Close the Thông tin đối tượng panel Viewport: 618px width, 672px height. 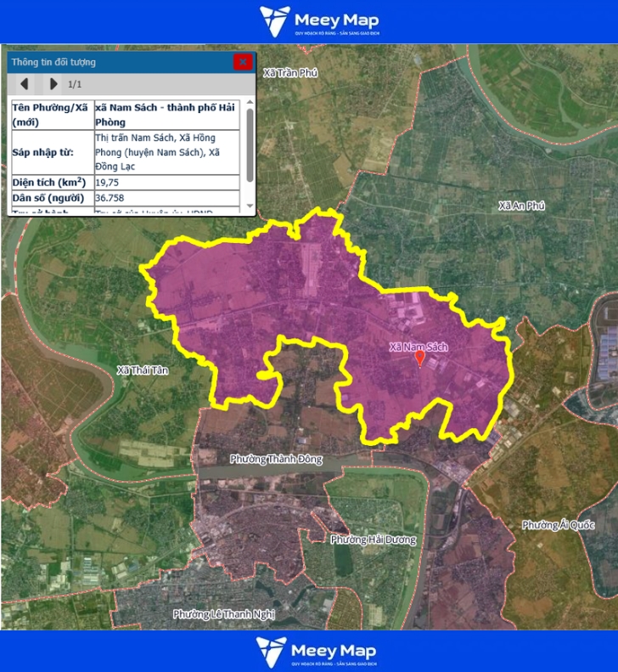pos(243,61)
